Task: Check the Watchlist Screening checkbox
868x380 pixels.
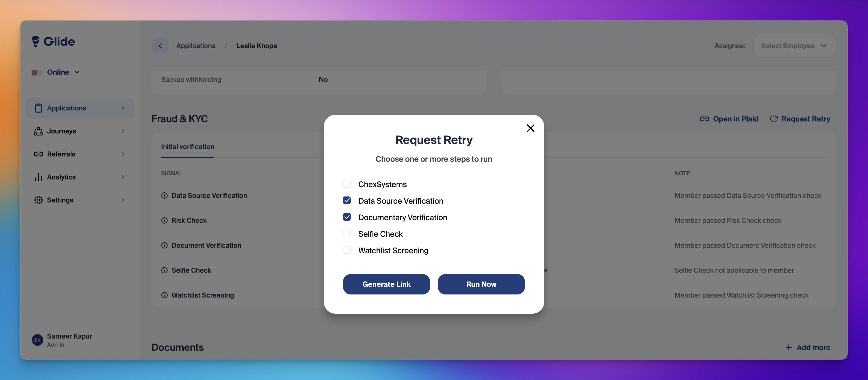Action: pyautogui.click(x=347, y=250)
